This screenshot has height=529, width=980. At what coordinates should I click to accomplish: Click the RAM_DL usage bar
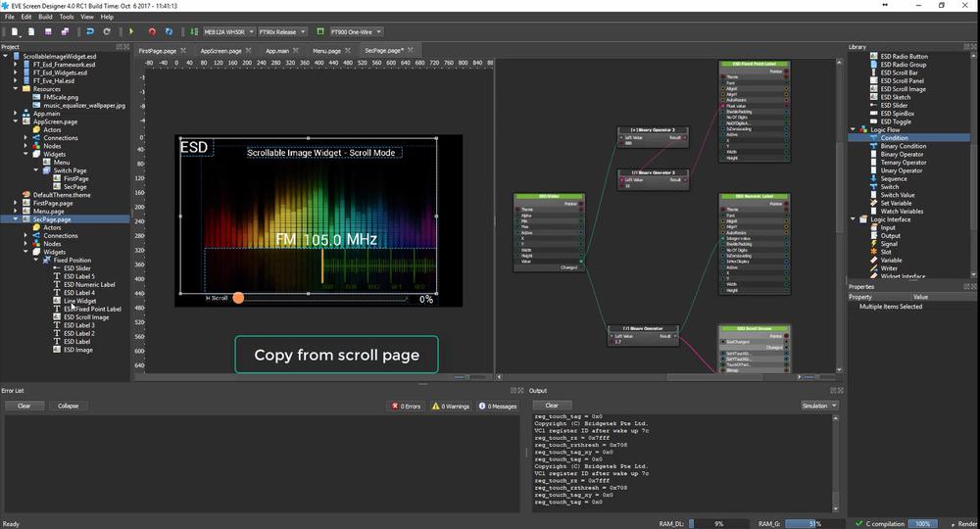tap(717, 523)
